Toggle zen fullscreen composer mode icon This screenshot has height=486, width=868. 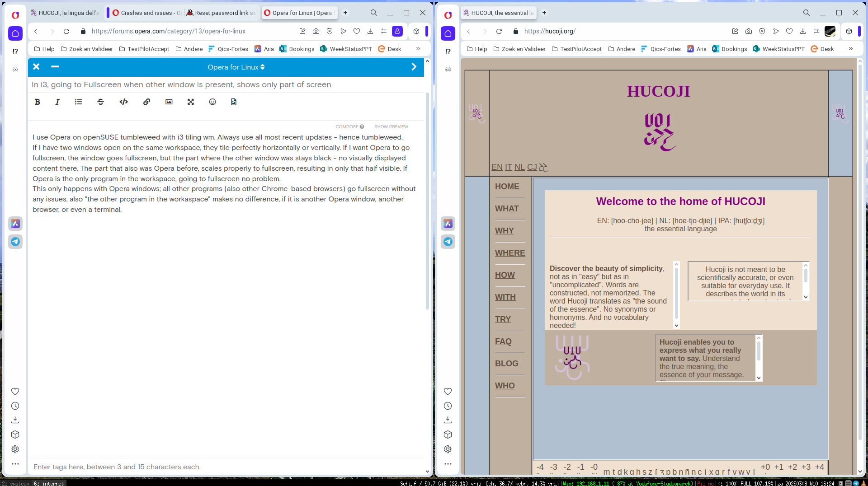tap(191, 102)
